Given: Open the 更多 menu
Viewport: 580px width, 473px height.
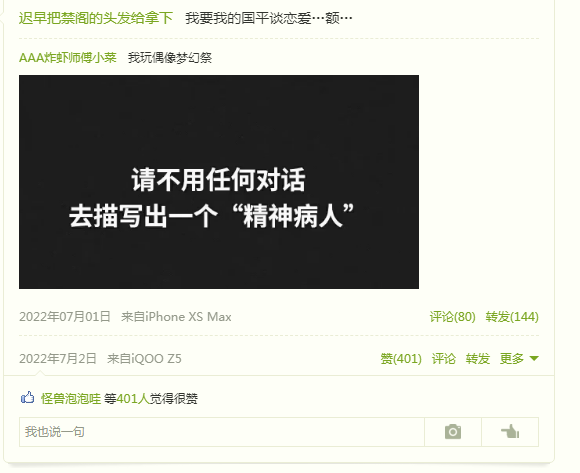Looking at the screenshot, I should 512,358.
